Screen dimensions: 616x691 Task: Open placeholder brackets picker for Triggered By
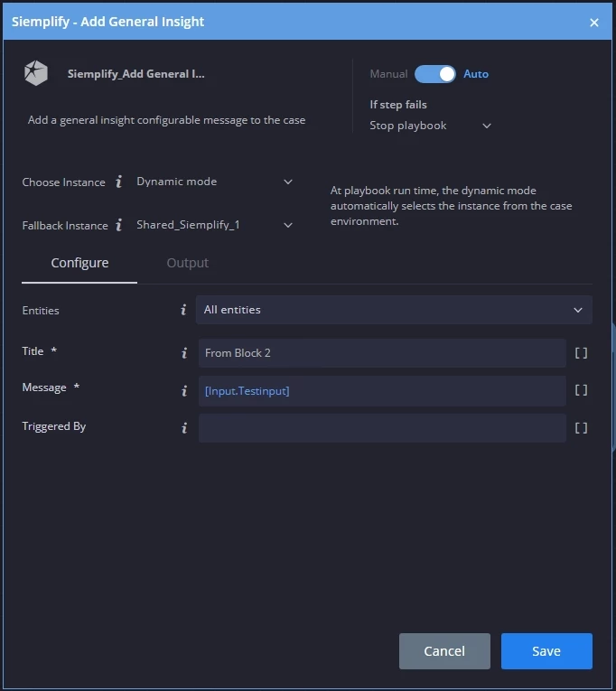click(581, 428)
